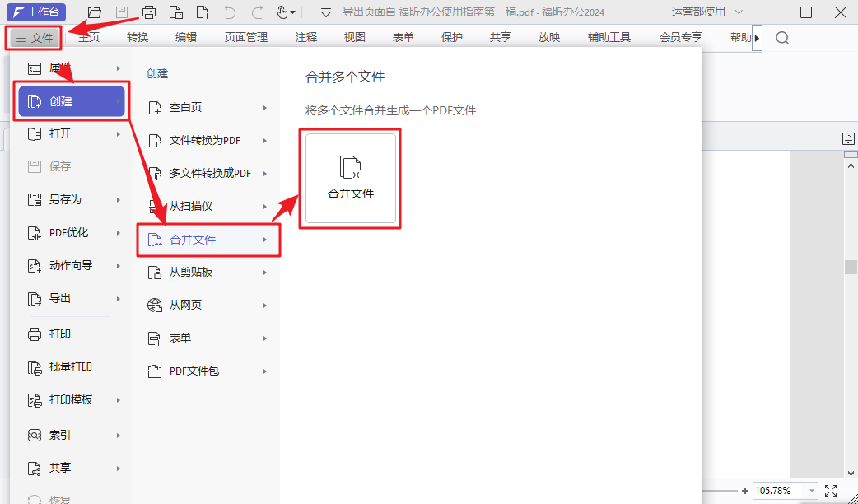The height and width of the screenshot is (504, 858).
Task: Click the search magnifier icon
Action: [782, 38]
